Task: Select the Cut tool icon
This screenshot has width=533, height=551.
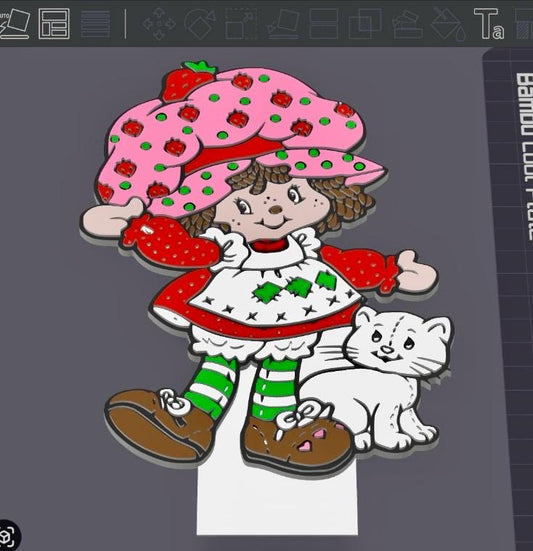Action: pos(324,24)
